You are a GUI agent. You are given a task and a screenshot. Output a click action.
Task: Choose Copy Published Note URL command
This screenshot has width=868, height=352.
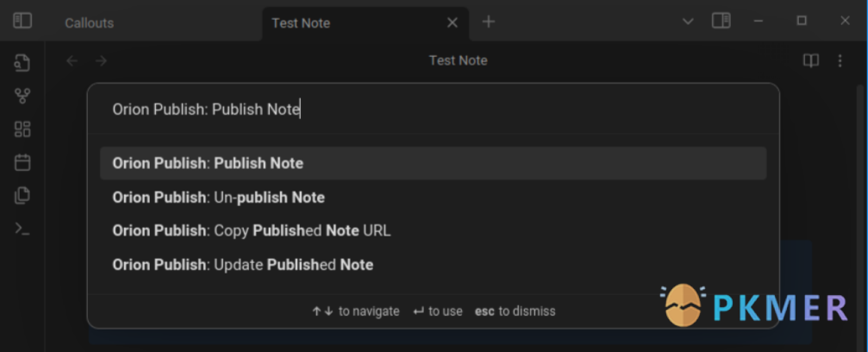[x=433, y=230]
